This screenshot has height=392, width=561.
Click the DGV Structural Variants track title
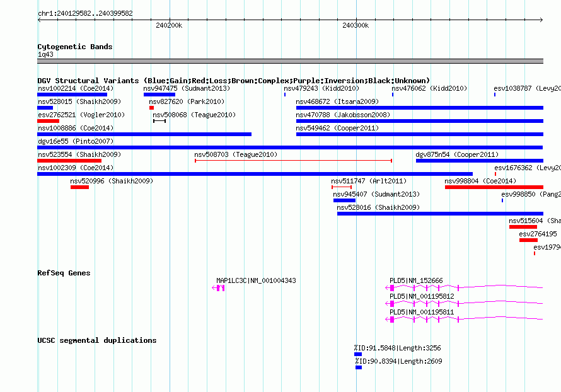(x=234, y=81)
